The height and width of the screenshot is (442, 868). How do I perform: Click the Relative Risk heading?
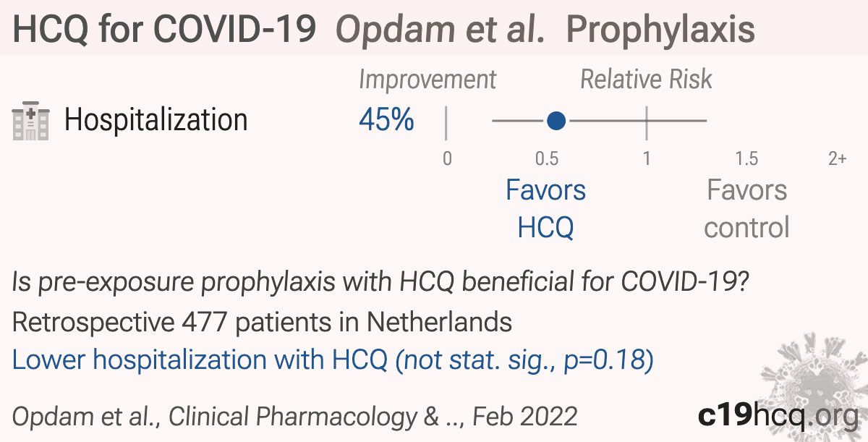pyautogui.click(x=646, y=80)
